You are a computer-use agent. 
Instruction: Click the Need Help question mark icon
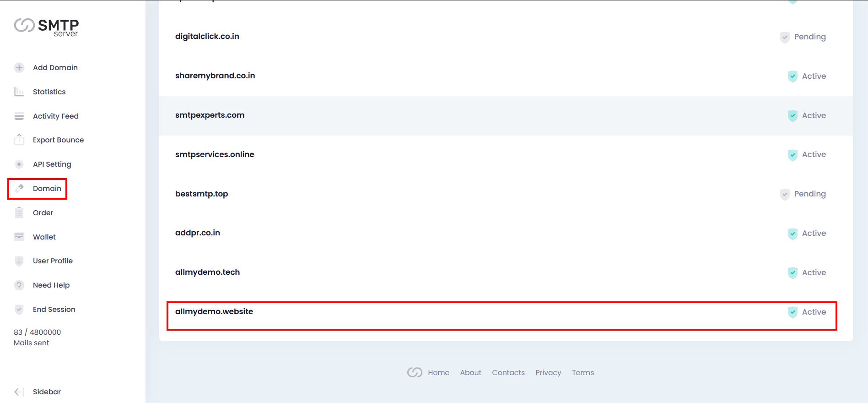click(x=19, y=285)
